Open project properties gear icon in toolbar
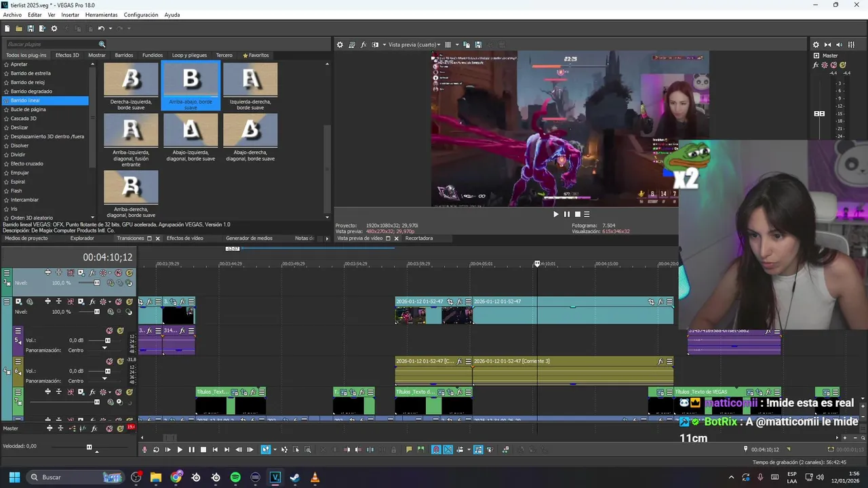Viewport: 868px width, 488px height. point(54,28)
